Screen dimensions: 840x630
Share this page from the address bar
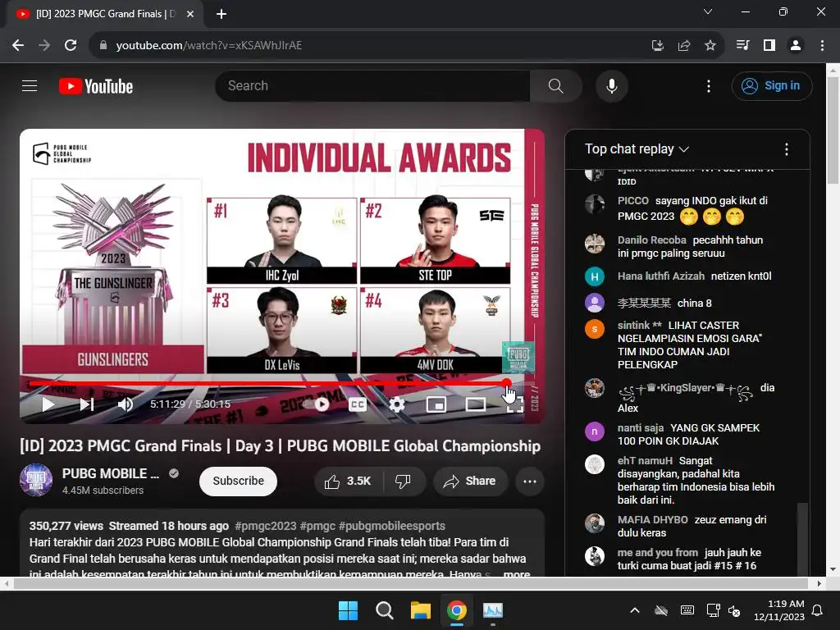[x=684, y=46]
